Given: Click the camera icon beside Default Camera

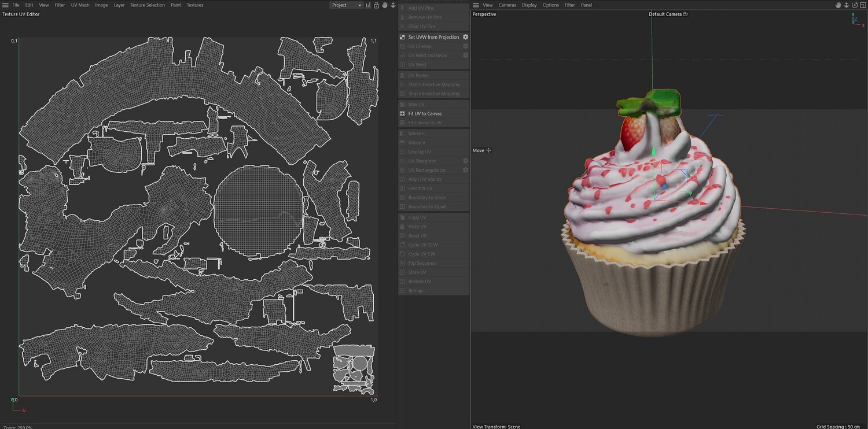Looking at the screenshot, I should tap(686, 14).
